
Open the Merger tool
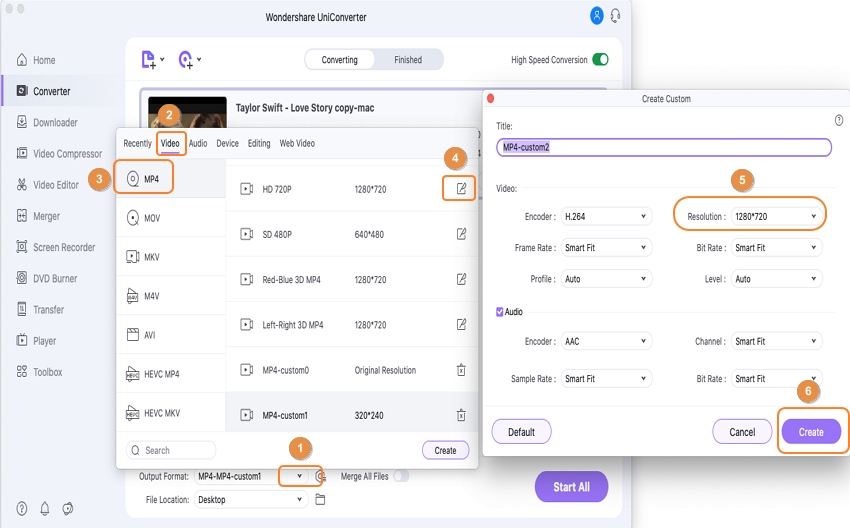point(38,216)
